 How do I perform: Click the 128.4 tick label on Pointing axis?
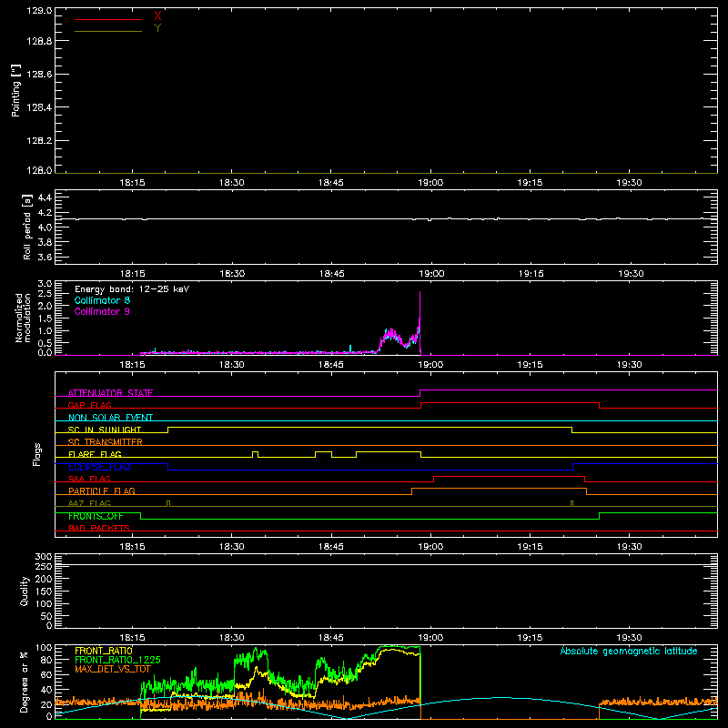pos(39,107)
